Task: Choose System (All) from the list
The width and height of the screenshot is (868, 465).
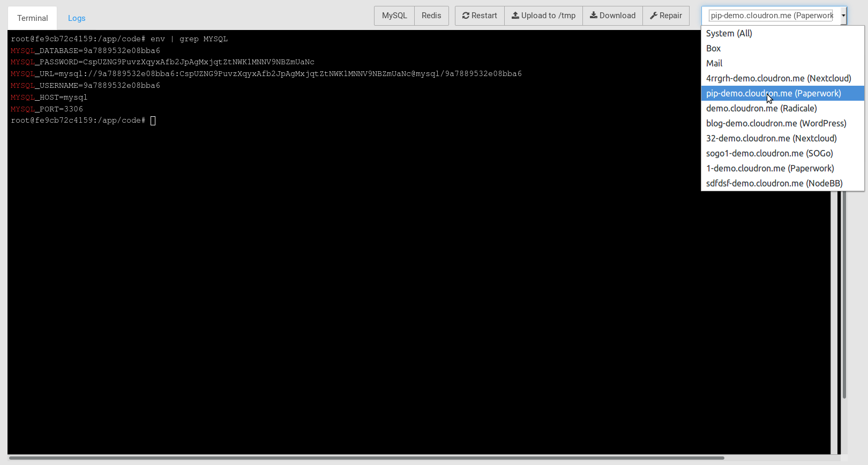Action: coord(729,33)
